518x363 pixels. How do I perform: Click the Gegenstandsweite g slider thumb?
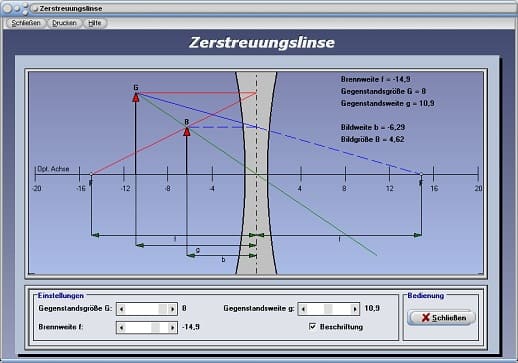328,309
